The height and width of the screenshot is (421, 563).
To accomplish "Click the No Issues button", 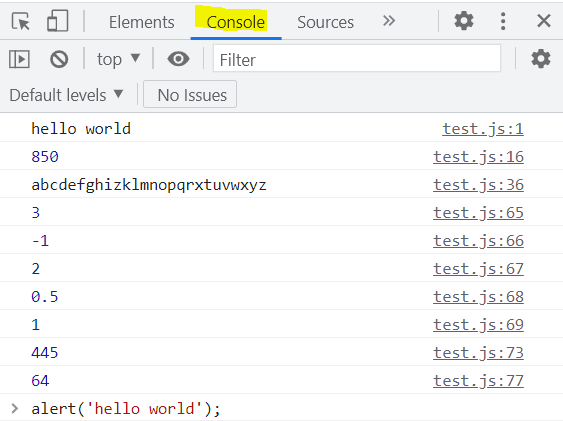I will coord(190,94).
